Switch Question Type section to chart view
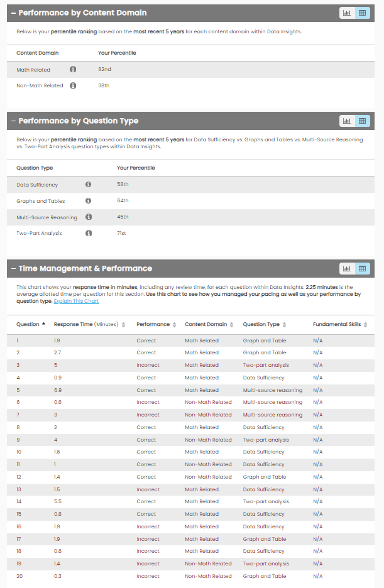The image size is (384, 588). point(347,121)
